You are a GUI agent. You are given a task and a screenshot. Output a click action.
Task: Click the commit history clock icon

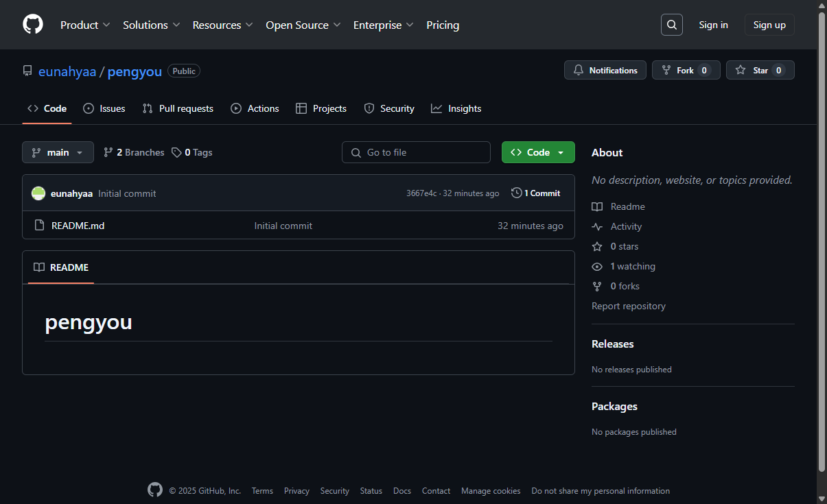pyautogui.click(x=517, y=193)
